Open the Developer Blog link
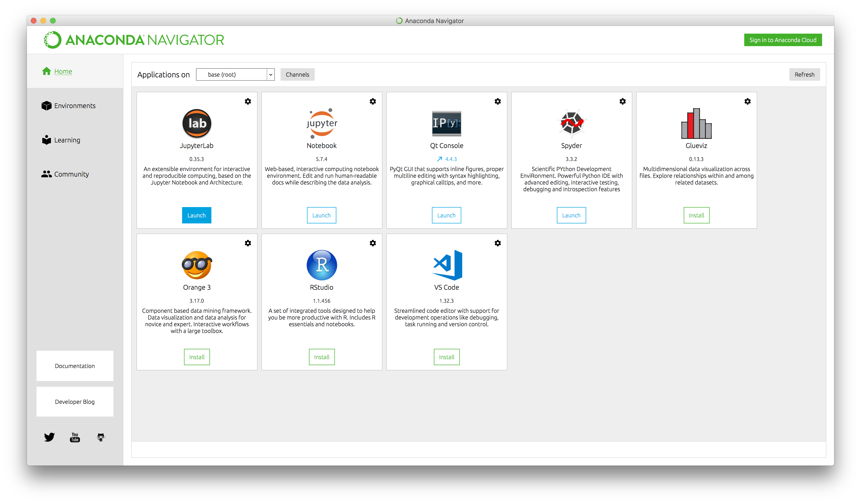Image resolution: width=861 pixels, height=504 pixels. 75,402
